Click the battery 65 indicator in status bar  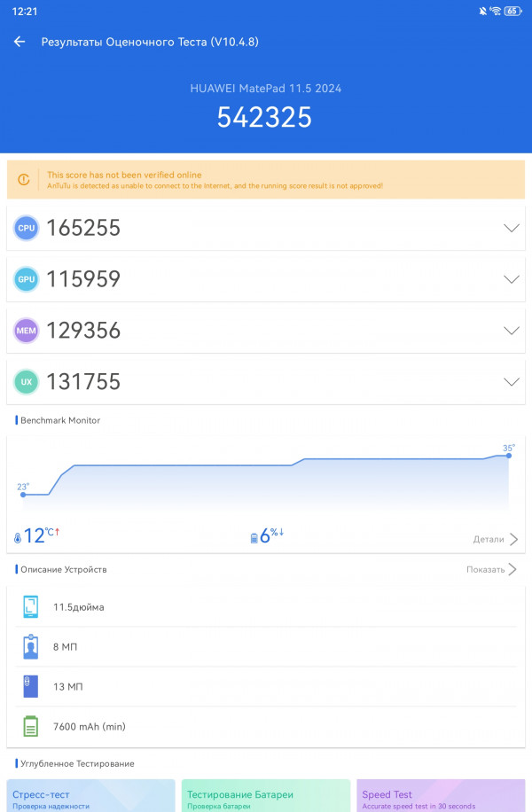click(512, 11)
